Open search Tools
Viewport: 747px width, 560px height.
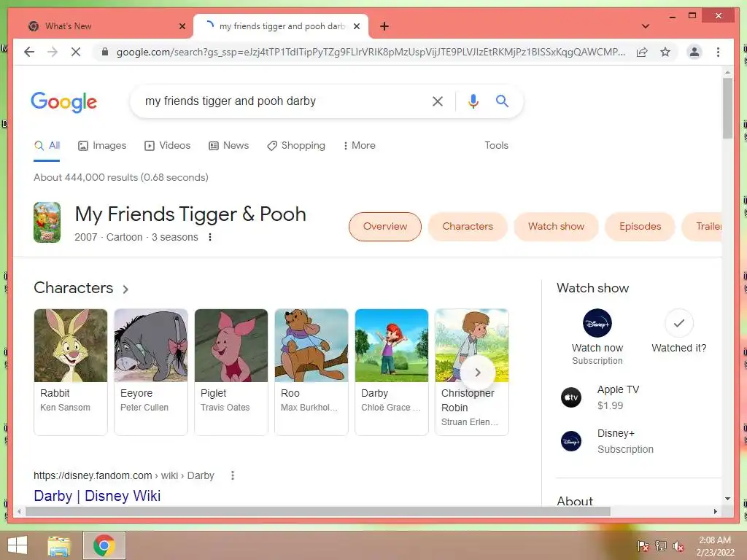[x=496, y=146]
